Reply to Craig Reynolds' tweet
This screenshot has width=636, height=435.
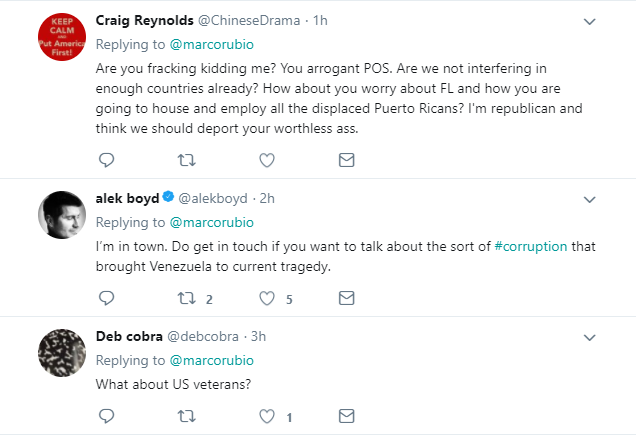[x=107, y=160]
